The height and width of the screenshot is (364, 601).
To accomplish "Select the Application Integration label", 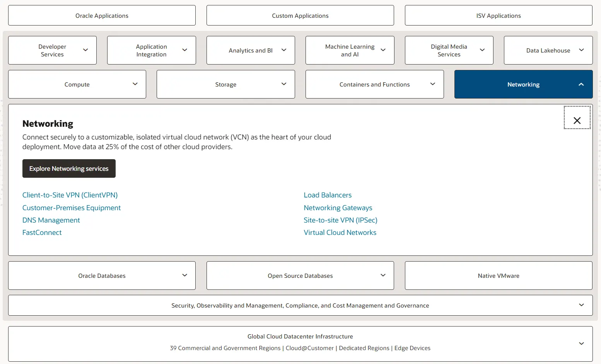I will click(x=151, y=50).
